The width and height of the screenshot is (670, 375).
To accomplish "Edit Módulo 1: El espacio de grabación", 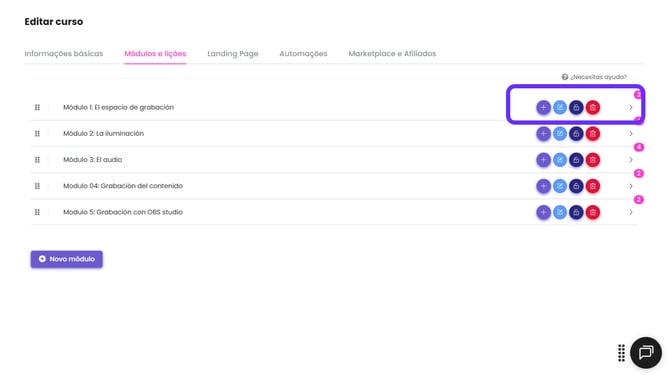I will click(560, 107).
